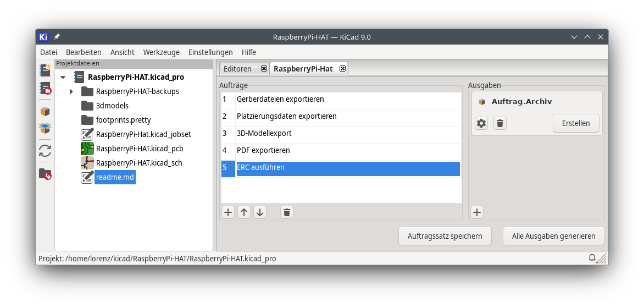This screenshot has width=644, height=307.
Task: Click the notification bell in status bar
Action: 592,258
